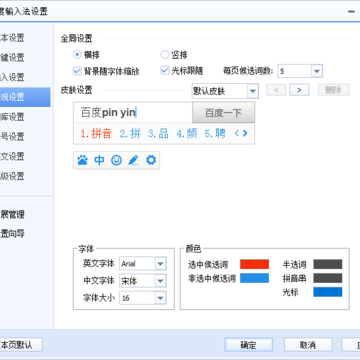Click the candidate page left arrow

237,134
